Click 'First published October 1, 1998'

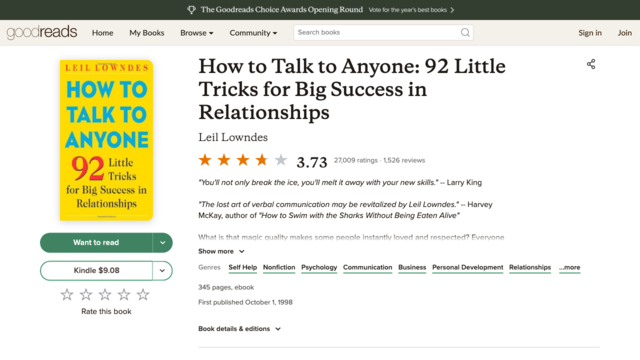[x=245, y=302]
